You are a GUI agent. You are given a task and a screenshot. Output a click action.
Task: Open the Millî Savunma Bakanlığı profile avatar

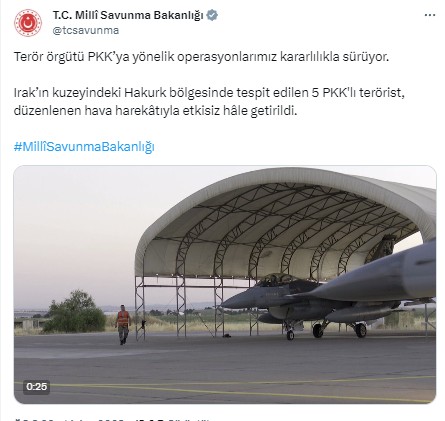(28, 23)
